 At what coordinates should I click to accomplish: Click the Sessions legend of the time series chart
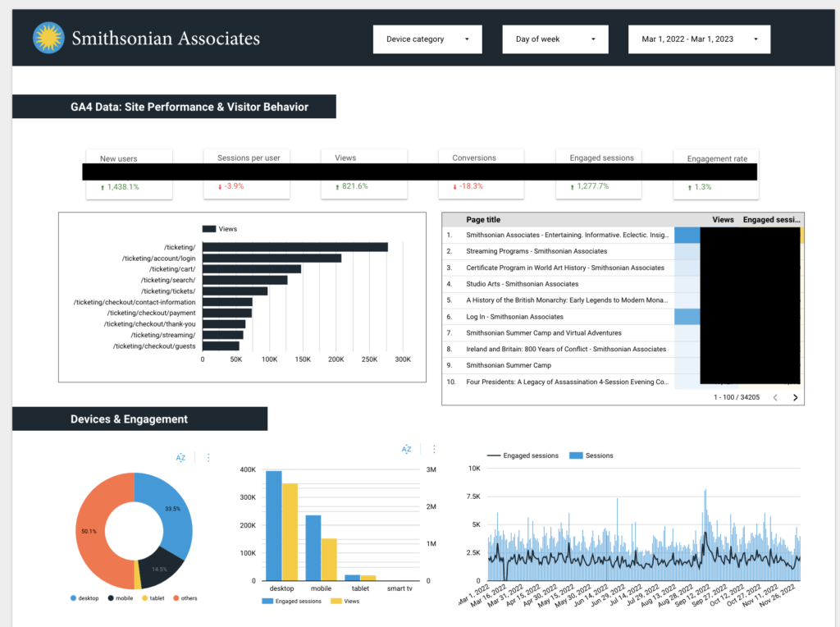point(591,455)
